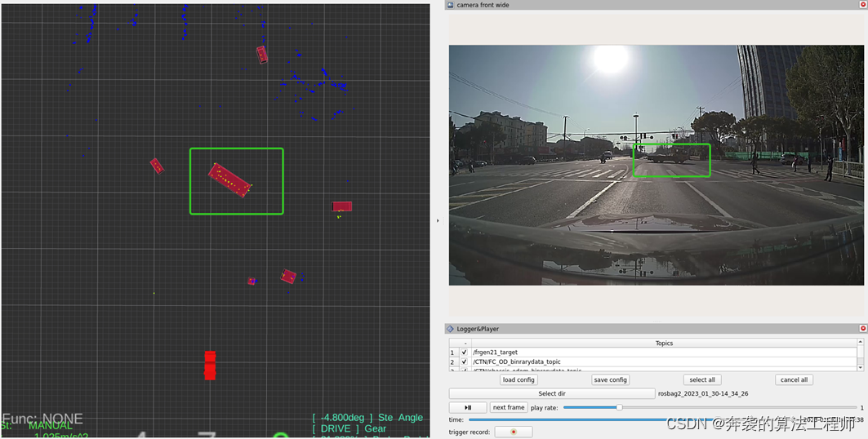Close the Logger&Player panel
Image resolution: width=868 pixels, height=439 pixels.
tap(862, 328)
